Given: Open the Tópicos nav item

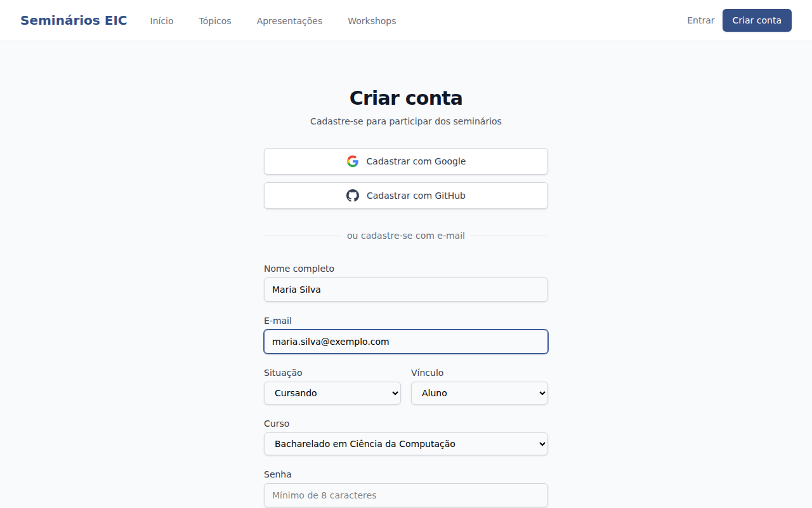Looking at the screenshot, I should point(215,21).
